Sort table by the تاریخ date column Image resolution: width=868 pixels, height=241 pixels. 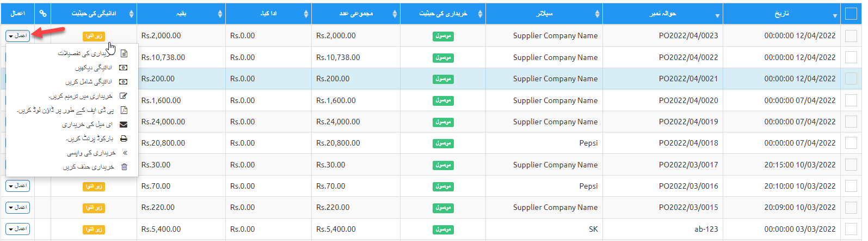(781, 14)
